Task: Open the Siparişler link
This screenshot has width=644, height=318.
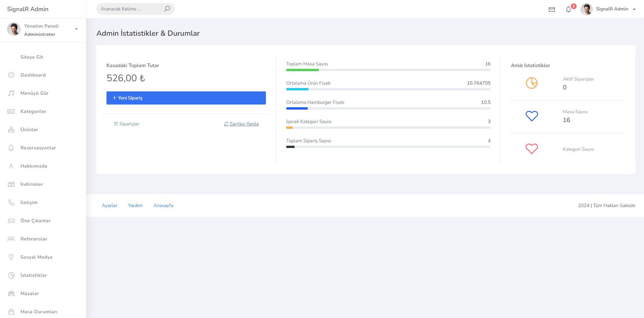Action: coord(127,124)
